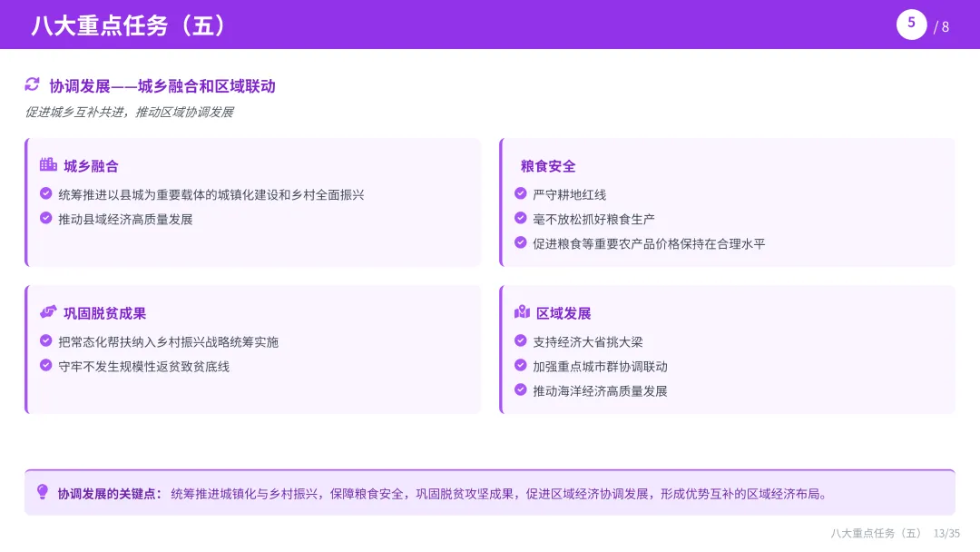The width and height of the screenshot is (980, 552).
Task: Click the footer label 八大重点任务（五）
Action: [876, 533]
